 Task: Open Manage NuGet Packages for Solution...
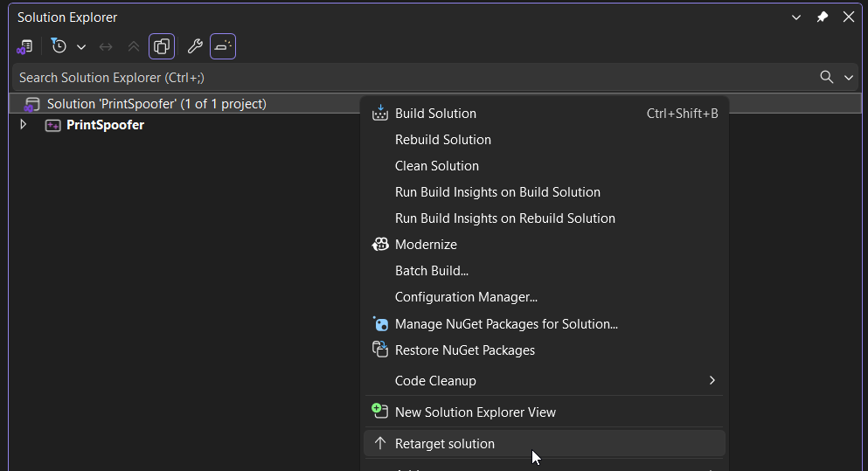click(x=545, y=324)
